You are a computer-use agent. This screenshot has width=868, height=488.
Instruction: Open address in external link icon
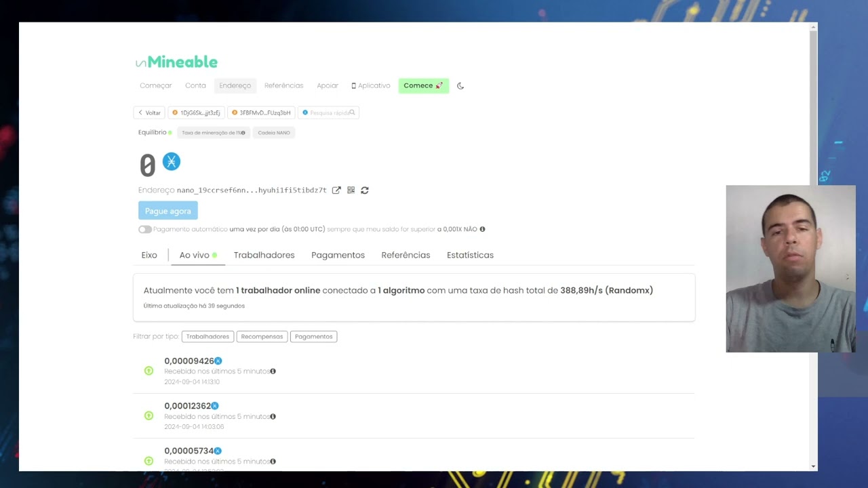click(336, 190)
